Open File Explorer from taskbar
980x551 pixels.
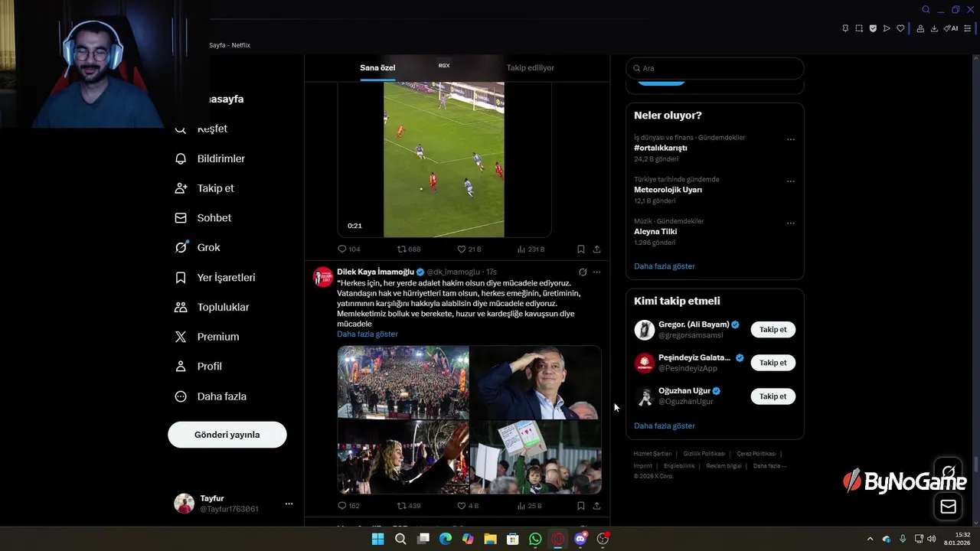click(x=490, y=539)
